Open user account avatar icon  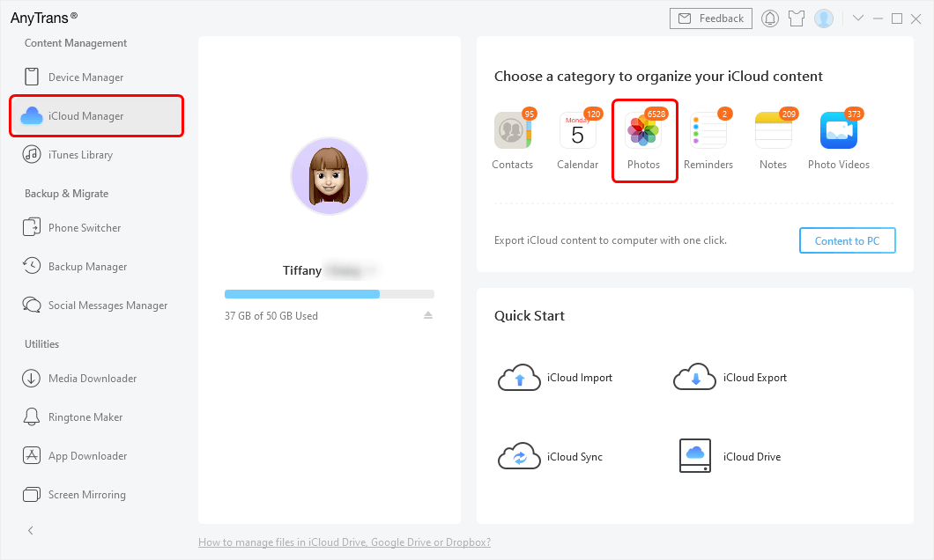(x=824, y=18)
